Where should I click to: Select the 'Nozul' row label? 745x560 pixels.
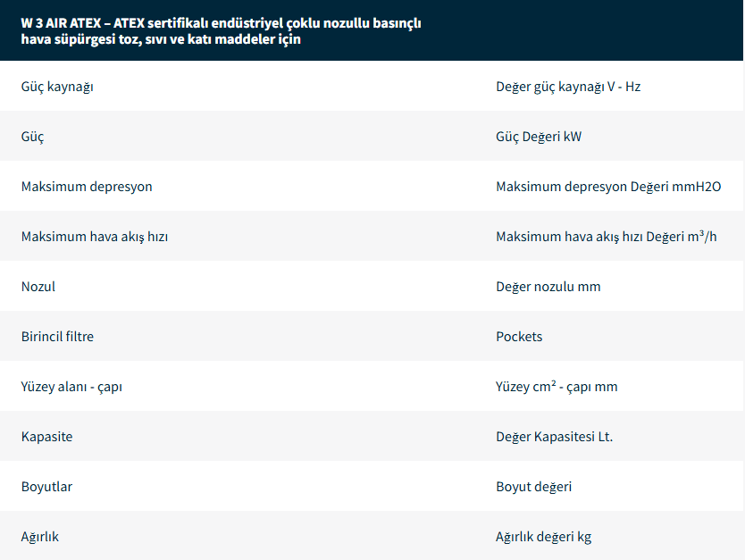pyautogui.click(x=38, y=287)
